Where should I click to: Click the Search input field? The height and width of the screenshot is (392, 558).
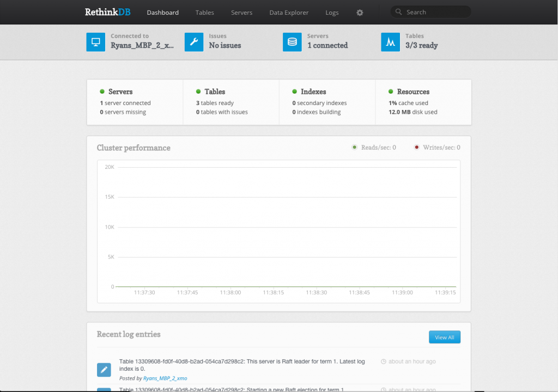pyautogui.click(x=431, y=12)
